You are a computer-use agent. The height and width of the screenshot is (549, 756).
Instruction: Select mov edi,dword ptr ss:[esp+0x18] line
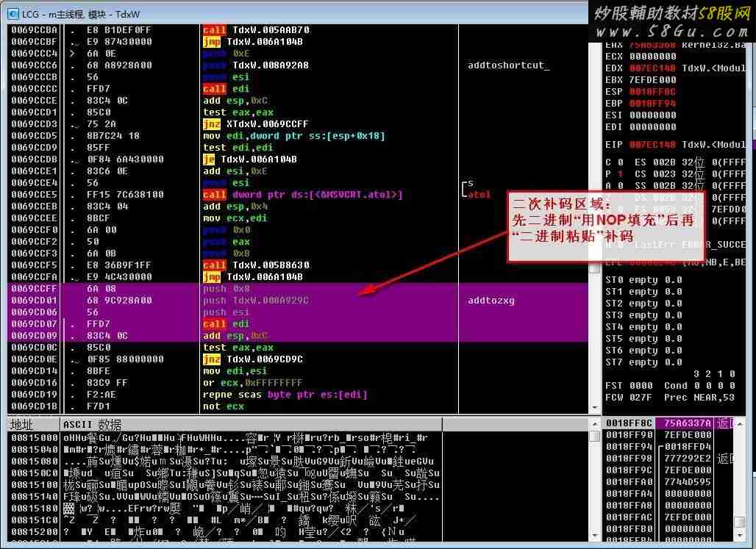coord(294,136)
